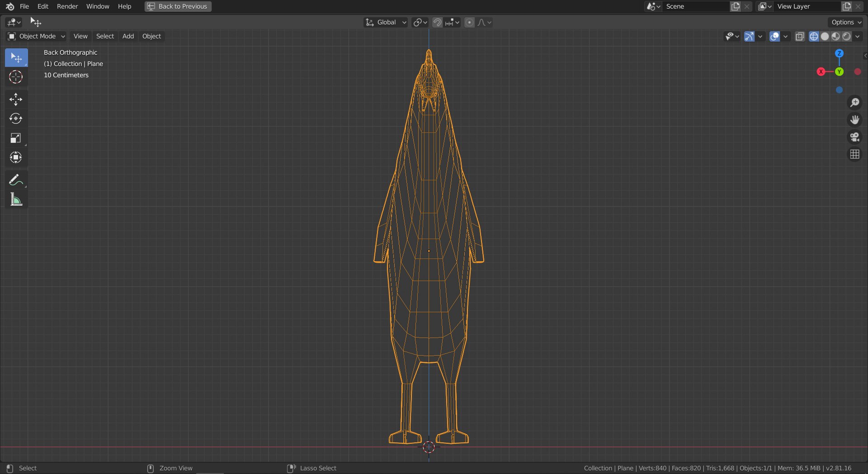Open the viewport Add menu
The image size is (868, 474).
(x=128, y=36)
